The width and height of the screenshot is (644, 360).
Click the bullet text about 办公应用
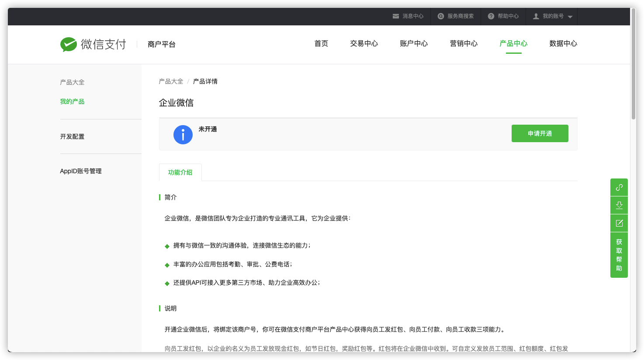coord(232,264)
